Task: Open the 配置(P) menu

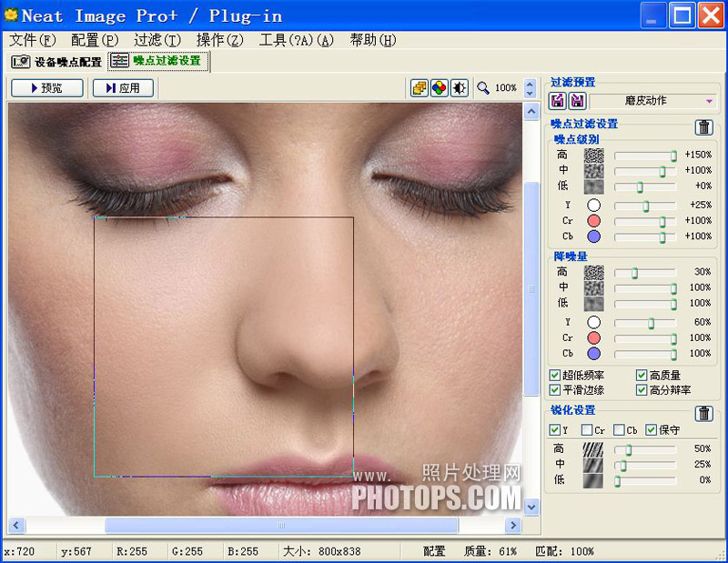Action: pyautogui.click(x=95, y=40)
